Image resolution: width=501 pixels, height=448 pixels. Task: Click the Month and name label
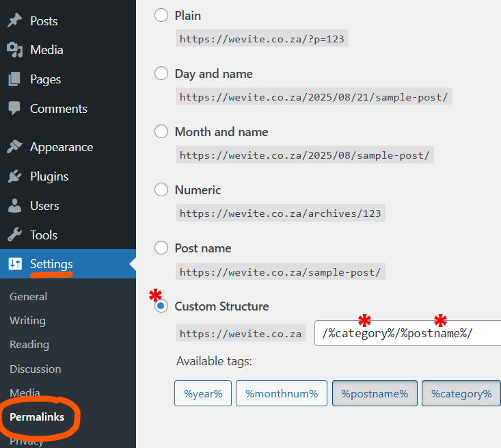[x=221, y=132]
